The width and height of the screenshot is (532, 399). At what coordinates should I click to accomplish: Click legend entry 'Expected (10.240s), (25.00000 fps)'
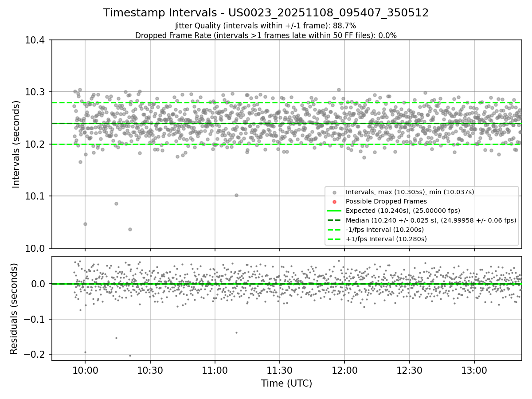403,211
